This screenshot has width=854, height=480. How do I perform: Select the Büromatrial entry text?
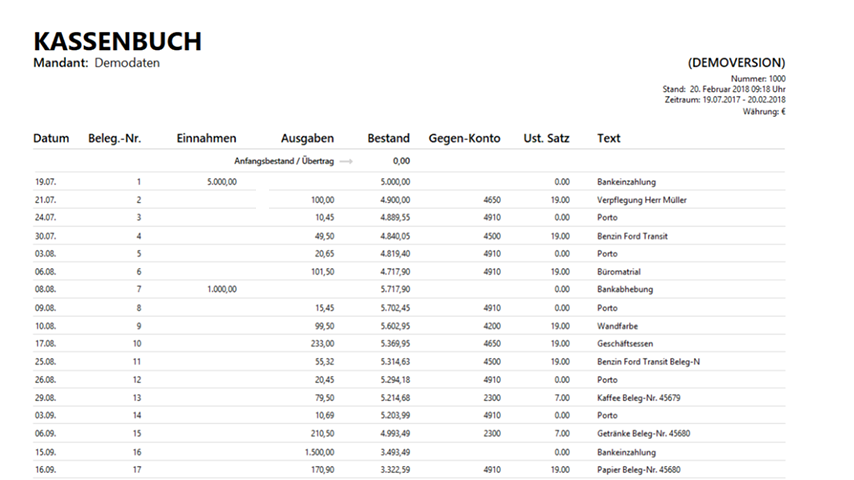pos(619,272)
